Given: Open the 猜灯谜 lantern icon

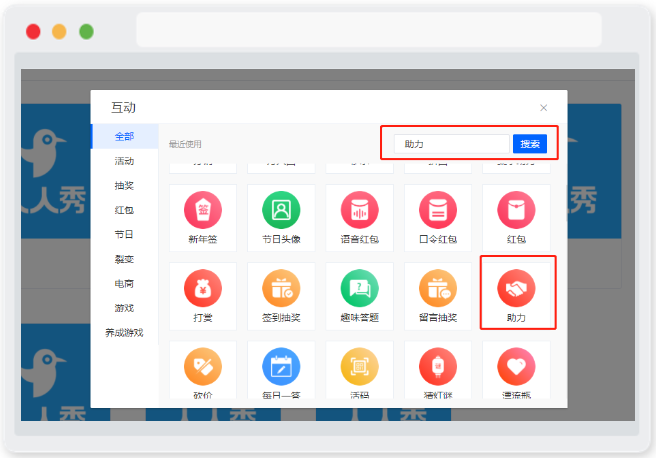Looking at the screenshot, I should click(438, 366).
